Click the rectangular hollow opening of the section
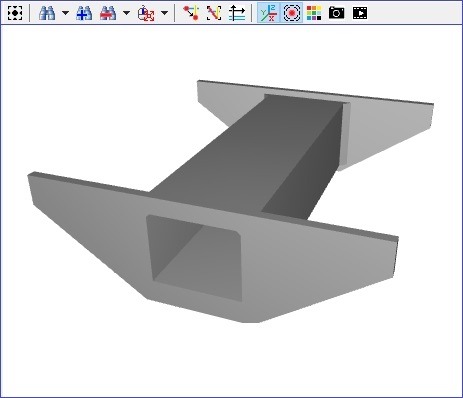Viewport: 463px width, 398px height. pyautogui.click(x=195, y=258)
